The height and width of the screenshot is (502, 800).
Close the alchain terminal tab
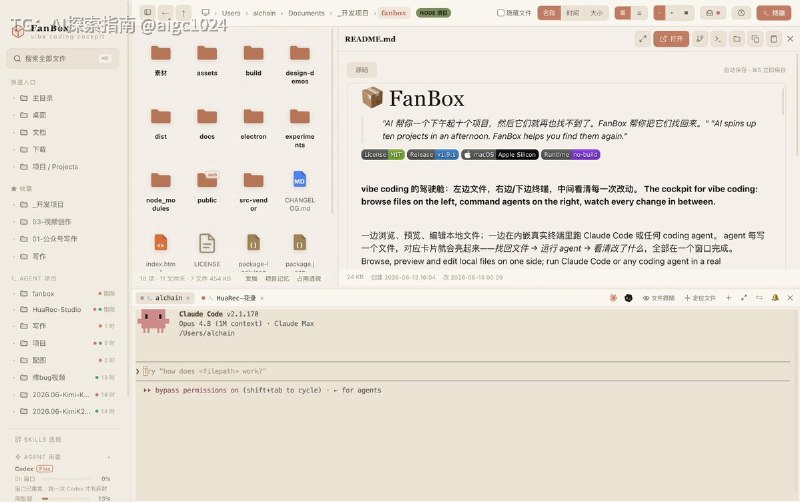188,298
